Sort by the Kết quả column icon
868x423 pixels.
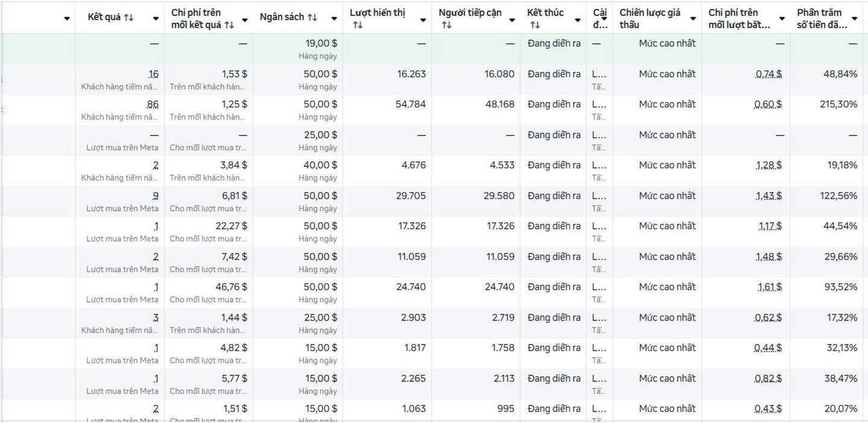point(129,17)
